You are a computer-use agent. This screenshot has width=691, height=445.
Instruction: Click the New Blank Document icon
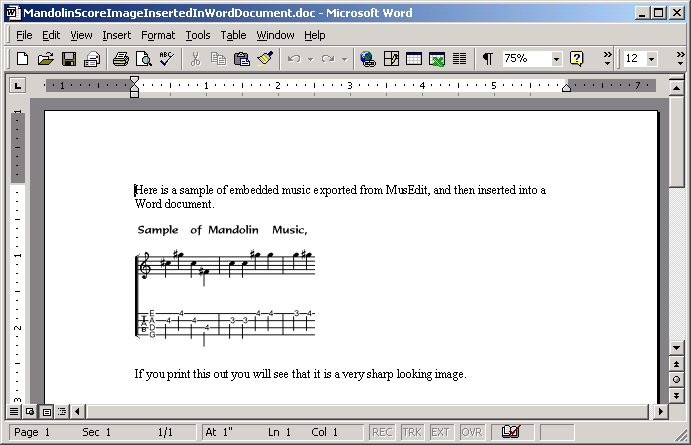pyautogui.click(x=22, y=59)
